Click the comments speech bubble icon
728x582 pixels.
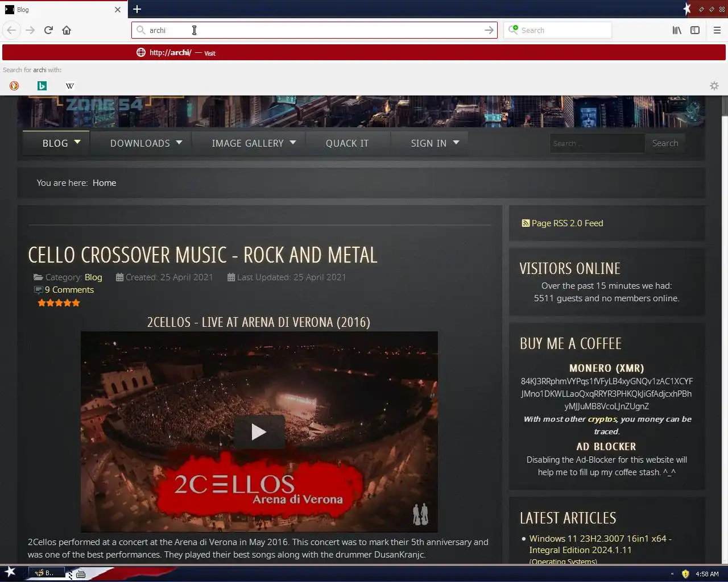[39, 290]
